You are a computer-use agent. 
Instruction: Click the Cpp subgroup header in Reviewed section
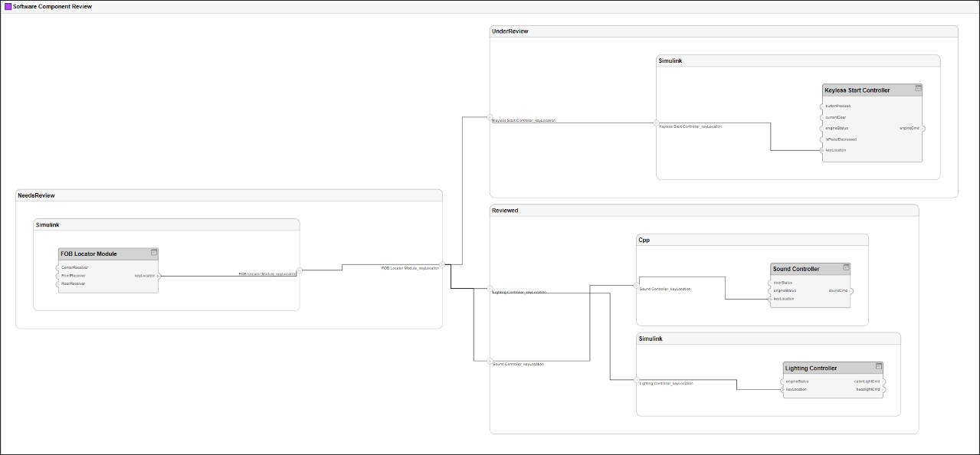pos(644,240)
